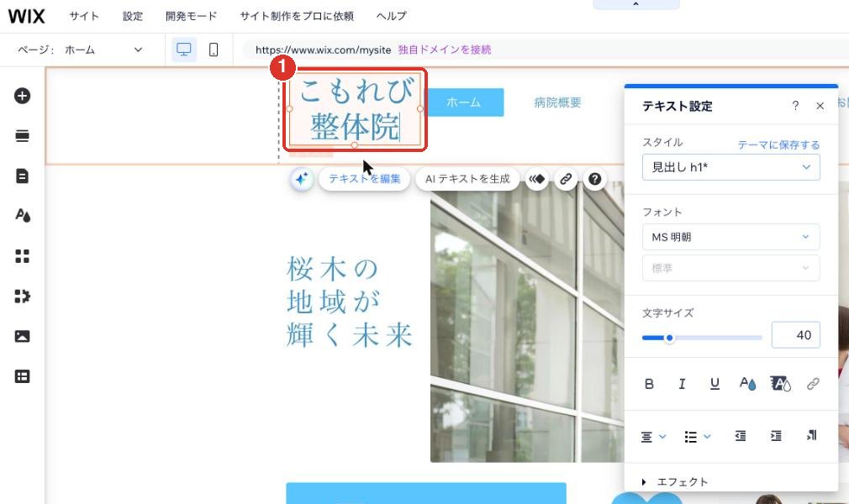This screenshot has width=849, height=504.
Task: Select the 病院概要 navigation item
Action: [x=557, y=102]
